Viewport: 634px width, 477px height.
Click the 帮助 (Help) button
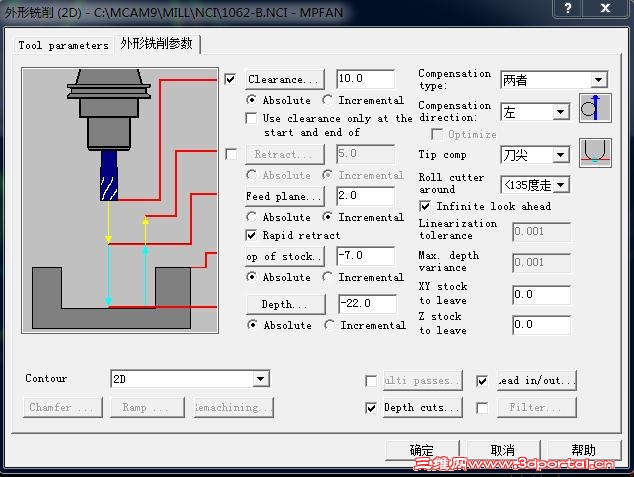tap(583, 450)
